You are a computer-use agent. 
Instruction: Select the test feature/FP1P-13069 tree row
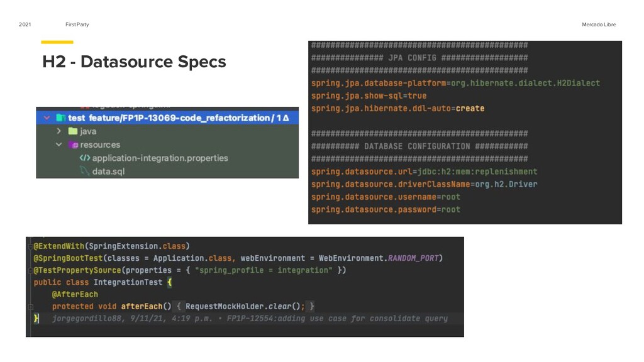tap(167, 118)
